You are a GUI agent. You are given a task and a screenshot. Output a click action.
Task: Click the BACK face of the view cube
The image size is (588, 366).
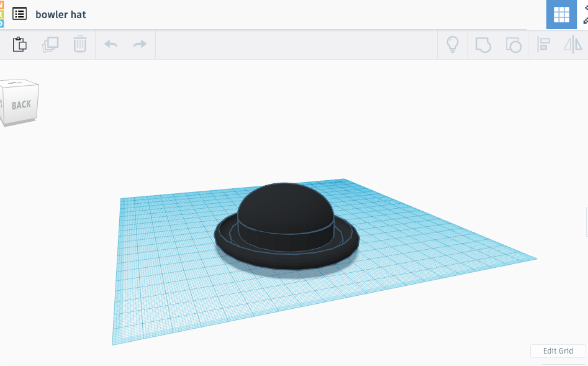tap(22, 104)
